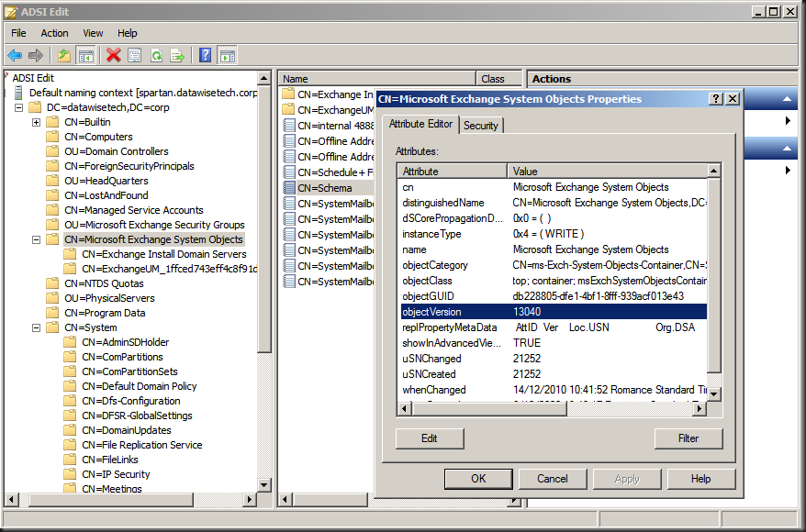Click the question mark button in Properties title bar
Viewport: 806px width, 532px height.
[x=716, y=99]
